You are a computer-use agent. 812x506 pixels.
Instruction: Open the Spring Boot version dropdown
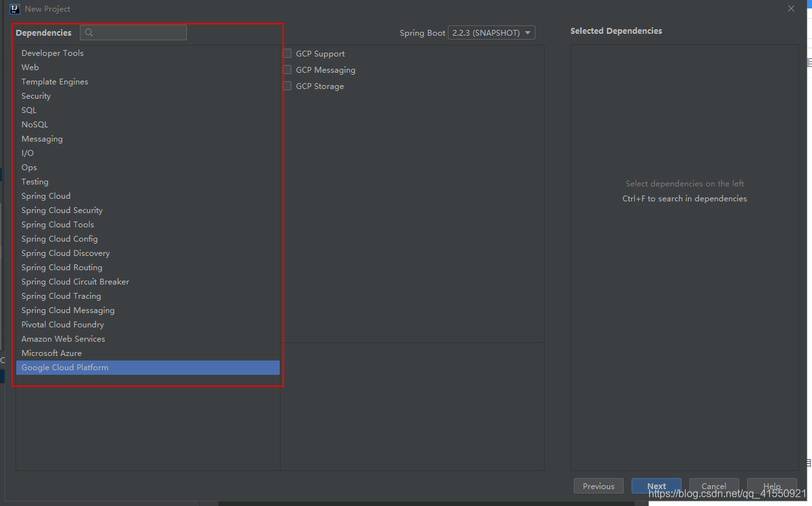pos(491,32)
